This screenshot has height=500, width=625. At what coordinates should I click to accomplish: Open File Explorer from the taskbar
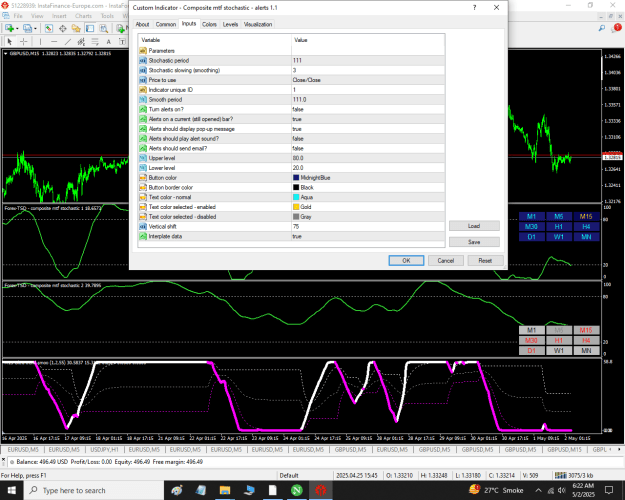click(225, 490)
